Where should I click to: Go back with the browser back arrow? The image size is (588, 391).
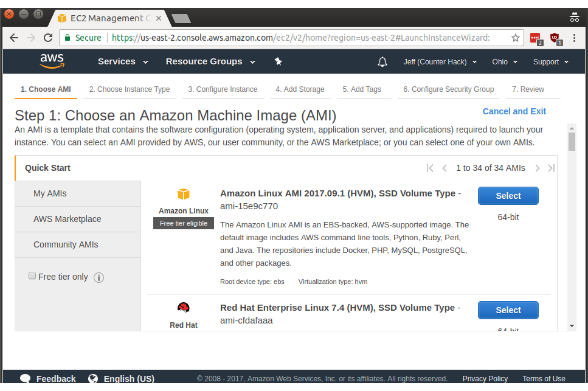point(14,38)
